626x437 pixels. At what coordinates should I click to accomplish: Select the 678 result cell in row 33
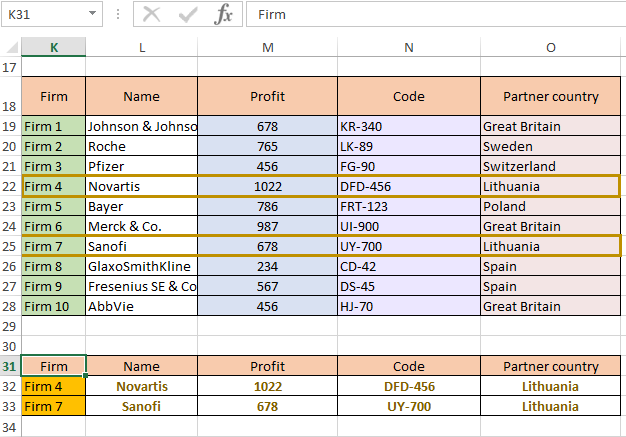(x=267, y=406)
